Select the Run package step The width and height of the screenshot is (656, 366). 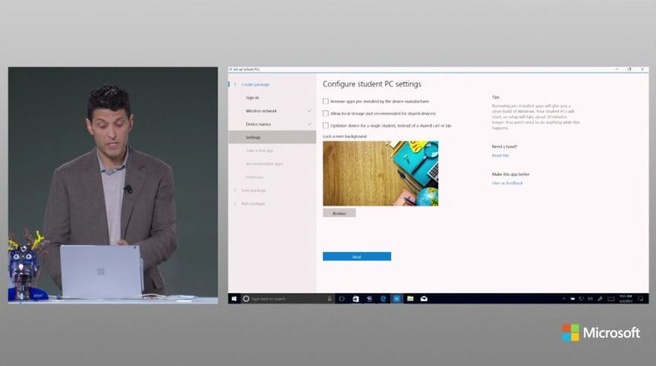click(x=253, y=204)
